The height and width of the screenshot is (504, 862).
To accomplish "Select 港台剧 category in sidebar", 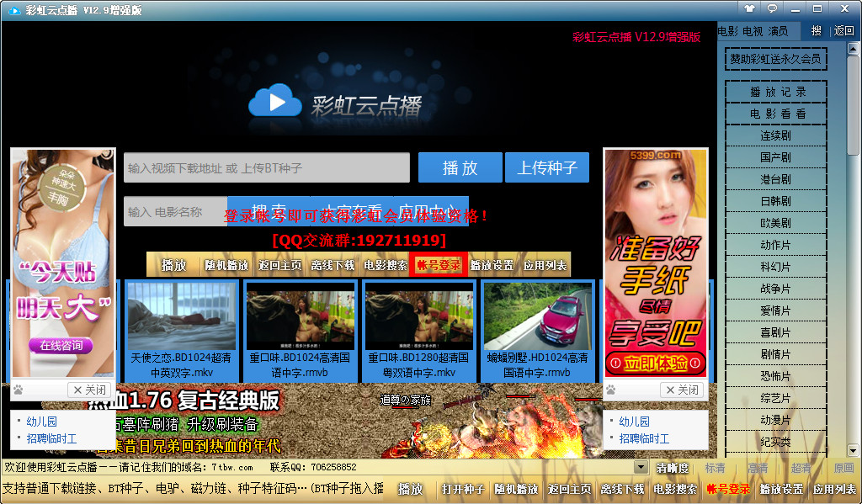I will [x=775, y=180].
